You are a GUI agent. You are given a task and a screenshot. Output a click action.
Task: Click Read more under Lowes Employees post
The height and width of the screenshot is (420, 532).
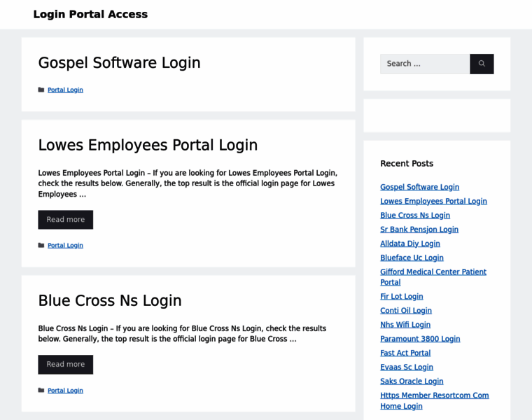(x=66, y=220)
